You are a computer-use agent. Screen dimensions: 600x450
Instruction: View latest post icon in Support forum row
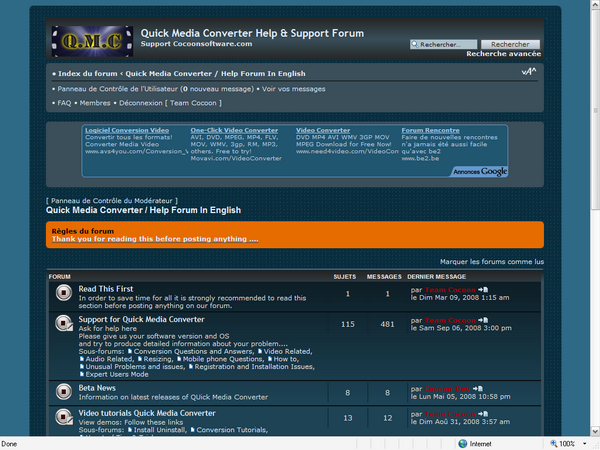483,320
